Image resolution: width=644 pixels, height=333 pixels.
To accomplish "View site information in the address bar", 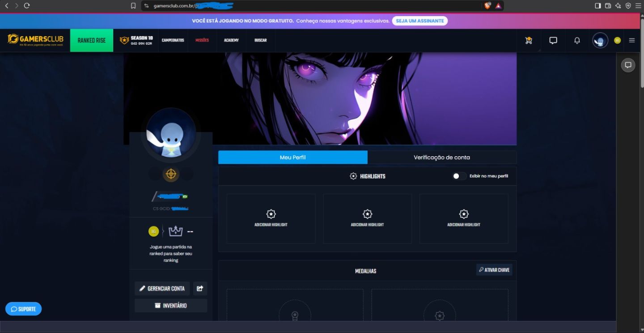I will point(146,6).
